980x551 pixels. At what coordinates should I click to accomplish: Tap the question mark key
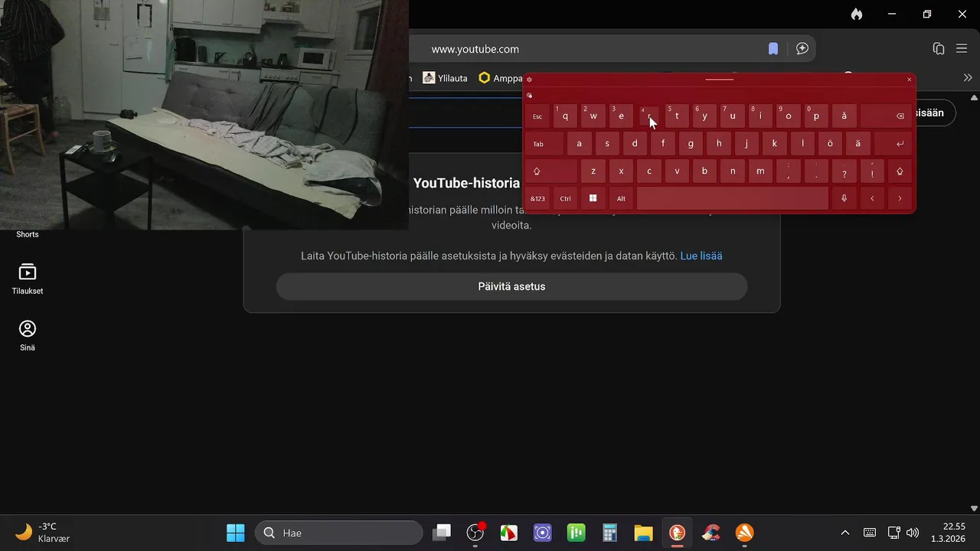tap(844, 171)
